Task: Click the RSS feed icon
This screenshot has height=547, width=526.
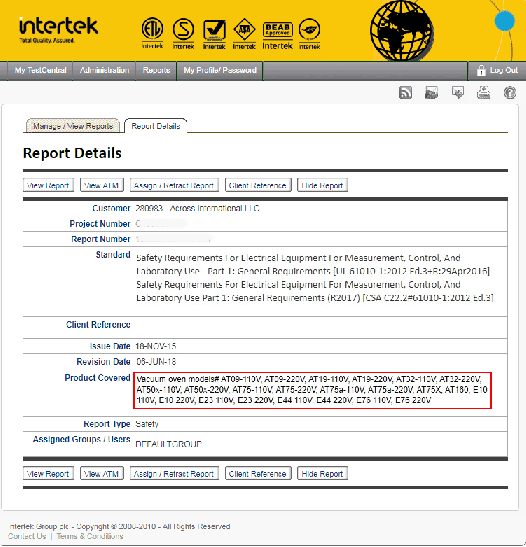Action: pyautogui.click(x=405, y=93)
